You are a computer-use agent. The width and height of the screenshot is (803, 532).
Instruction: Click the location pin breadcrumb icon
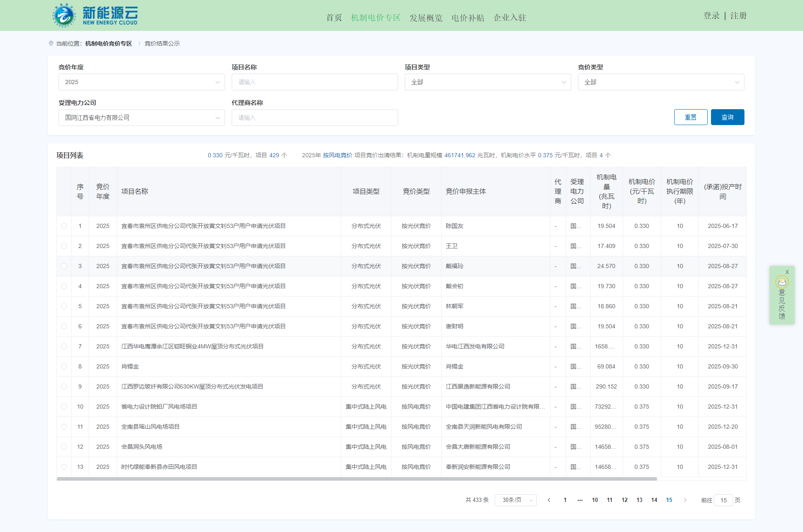[51, 43]
